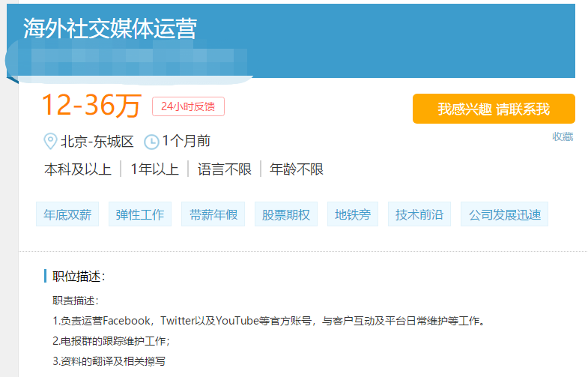Click the 本科及以上 education requirement
Viewport: 588px width, 377px height.
click(x=78, y=169)
